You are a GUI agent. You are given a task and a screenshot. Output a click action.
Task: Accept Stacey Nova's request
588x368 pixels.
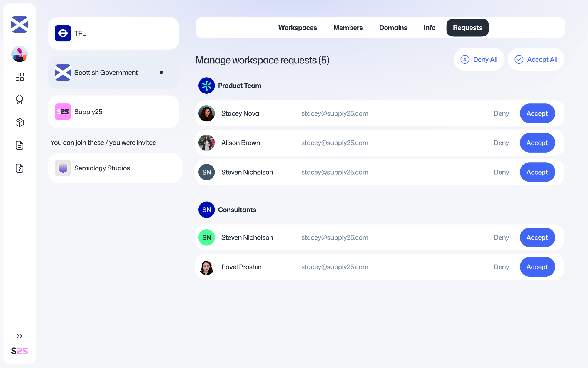point(537,113)
